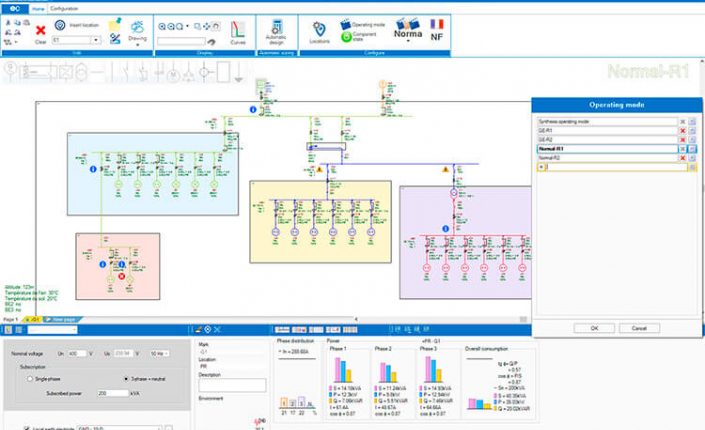Viewport: 705px width, 430px height.
Task: Click the blue info marker near top busbar
Action: click(253, 109)
